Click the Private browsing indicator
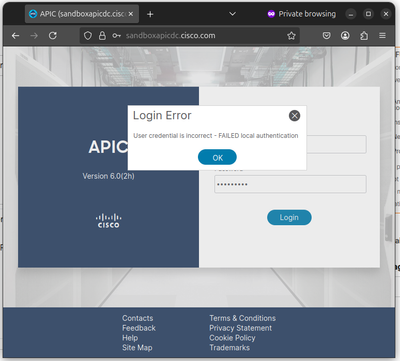 click(301, 14)
